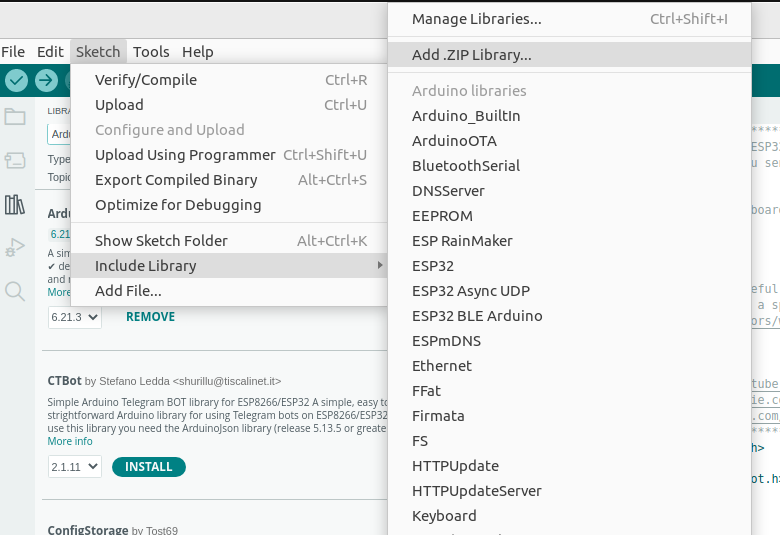This screenshot has width=780, height=535.
Task: Close the open Sketch menu
Action: (98, 52)
